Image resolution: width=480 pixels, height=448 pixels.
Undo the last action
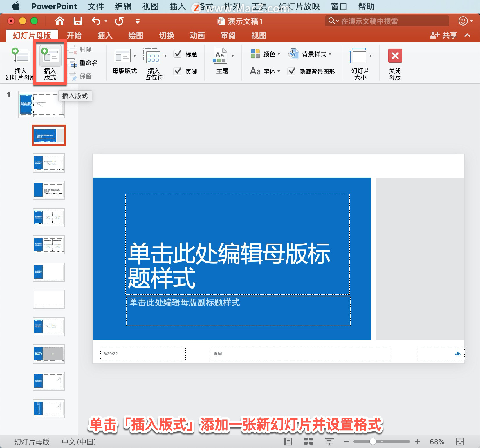tap(96, 21)
